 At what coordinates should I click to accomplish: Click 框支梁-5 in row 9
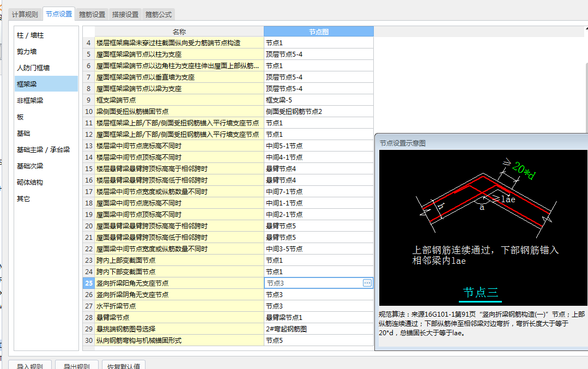319,100
